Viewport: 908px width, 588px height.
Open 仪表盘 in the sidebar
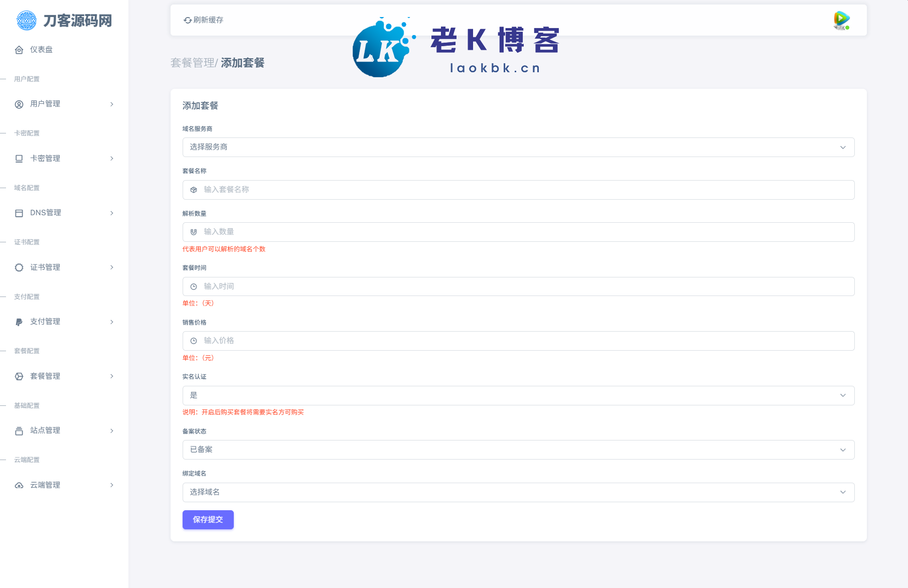click(x=41, y=50)
